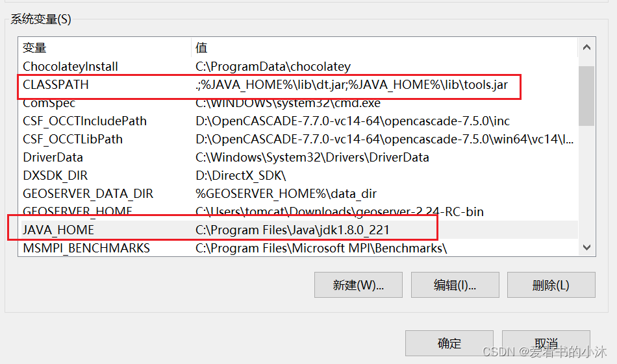Select the DXSDK_DIR variable row

coord(298,175)
